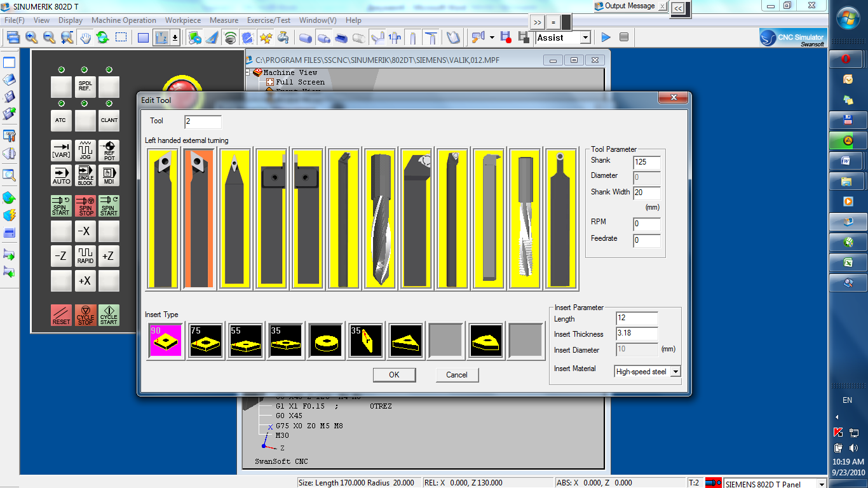Open the Machine Operation menu
868x488 pixels.
[124, 20]
